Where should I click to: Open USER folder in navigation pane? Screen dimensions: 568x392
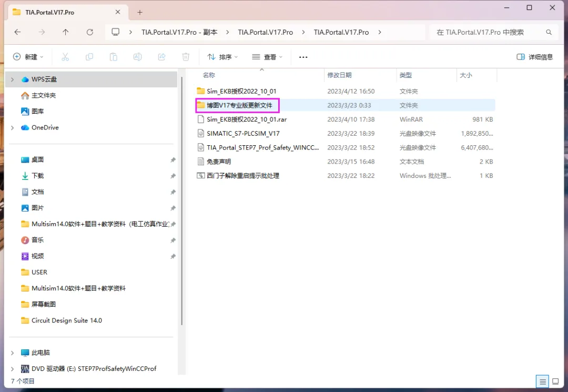(x=34, y=272)
